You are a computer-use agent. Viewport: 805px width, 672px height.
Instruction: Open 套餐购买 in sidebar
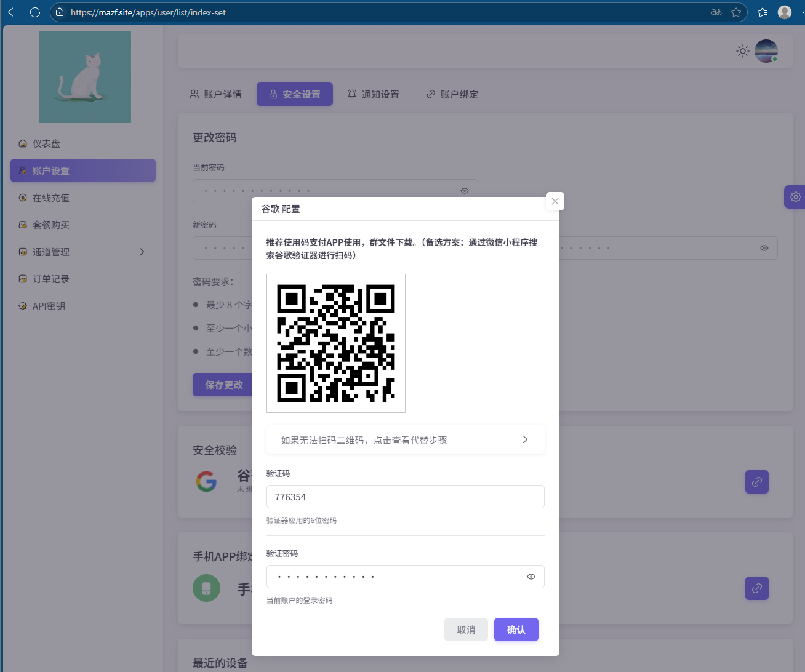coord(83,225)
